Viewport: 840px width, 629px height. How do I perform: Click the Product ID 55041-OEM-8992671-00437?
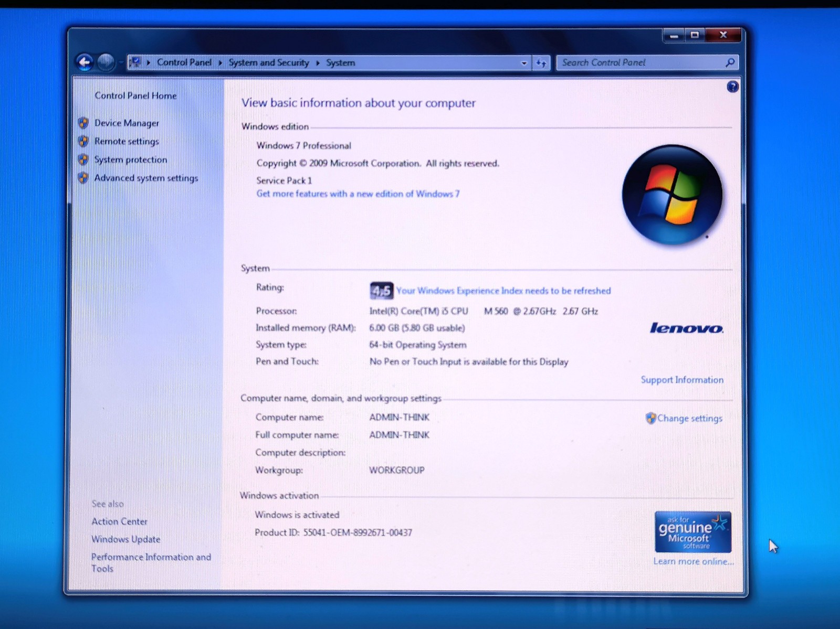tap(333, 532)
